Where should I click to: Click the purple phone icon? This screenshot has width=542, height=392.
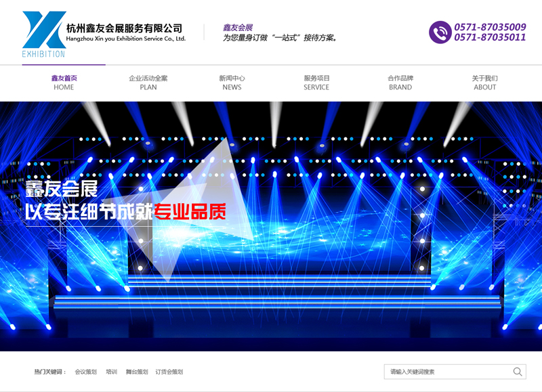pyautogui.click(x=440, y=32)
